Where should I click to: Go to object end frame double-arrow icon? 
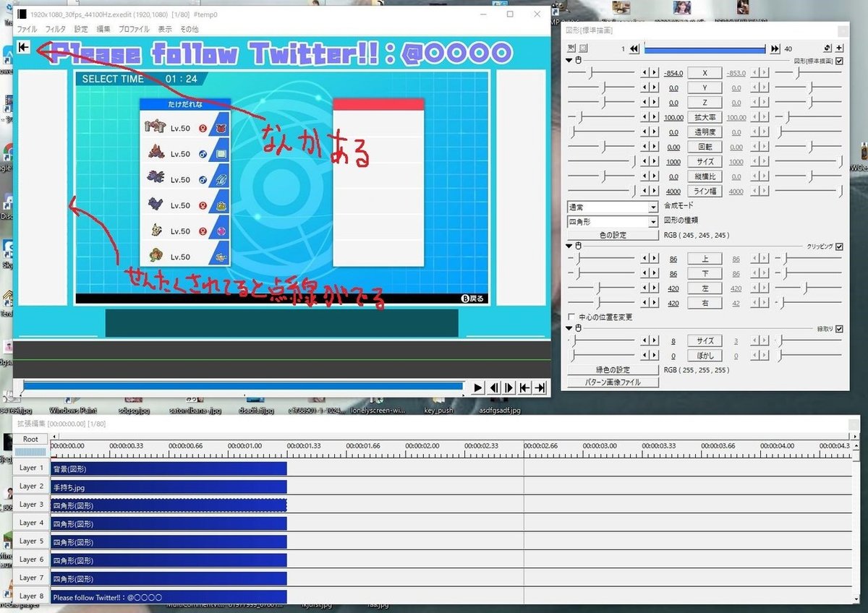pyautogui.click(x=775, y=48)
